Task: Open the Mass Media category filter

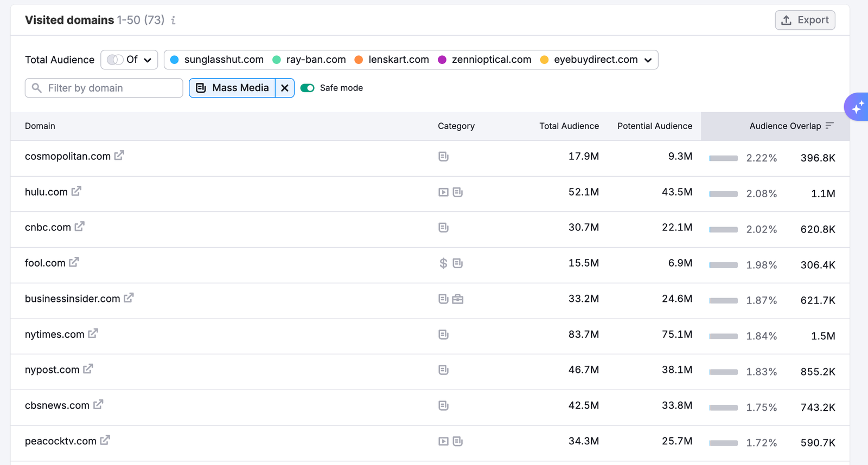Action: 233,88
